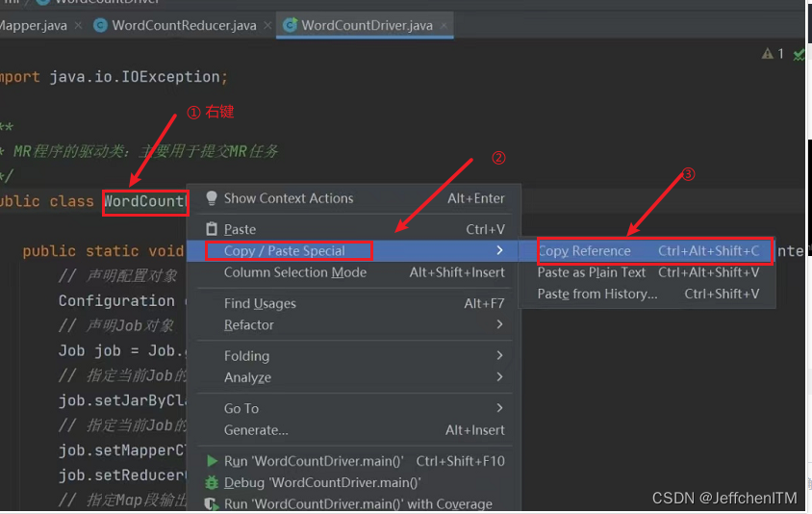Close the WordCountDriver.java tab
Image resolution: width=812 pixels, height=514 pixels.
tap(444, 25)
